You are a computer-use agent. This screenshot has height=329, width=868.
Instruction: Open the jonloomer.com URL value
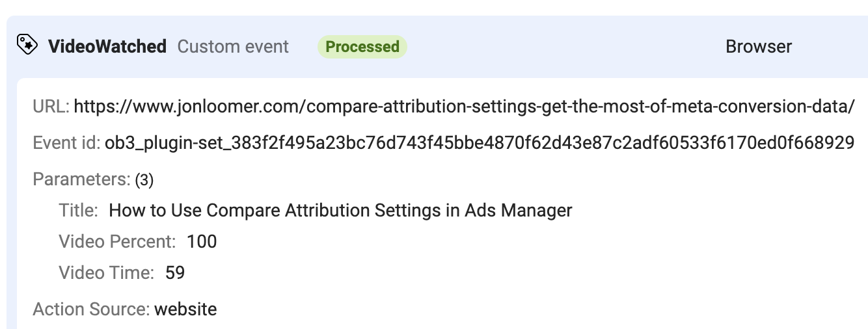click(x=464, y=107)
